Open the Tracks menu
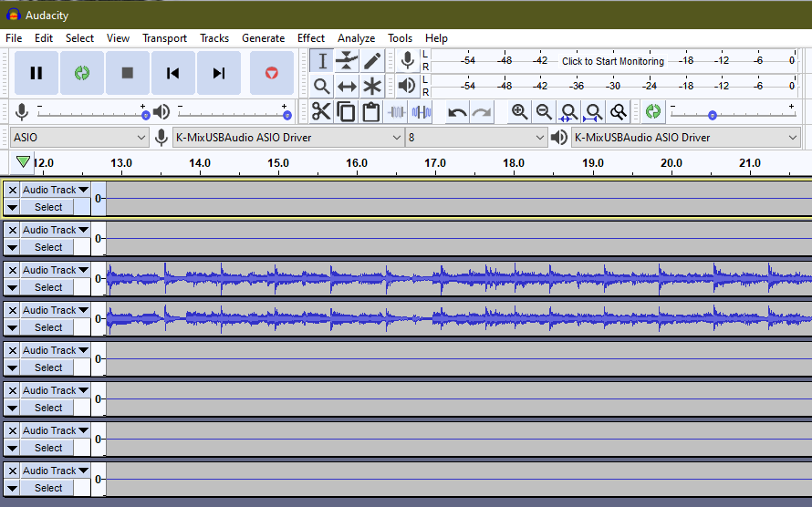812x507 pixels. 214,38
